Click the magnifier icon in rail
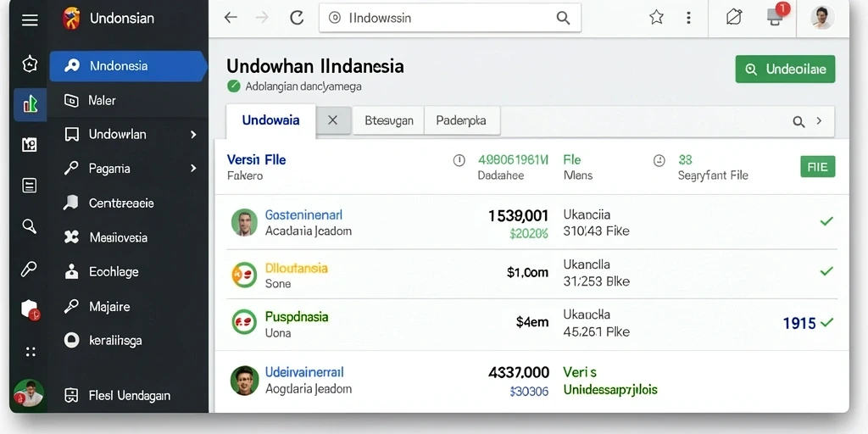 (30, 225)
